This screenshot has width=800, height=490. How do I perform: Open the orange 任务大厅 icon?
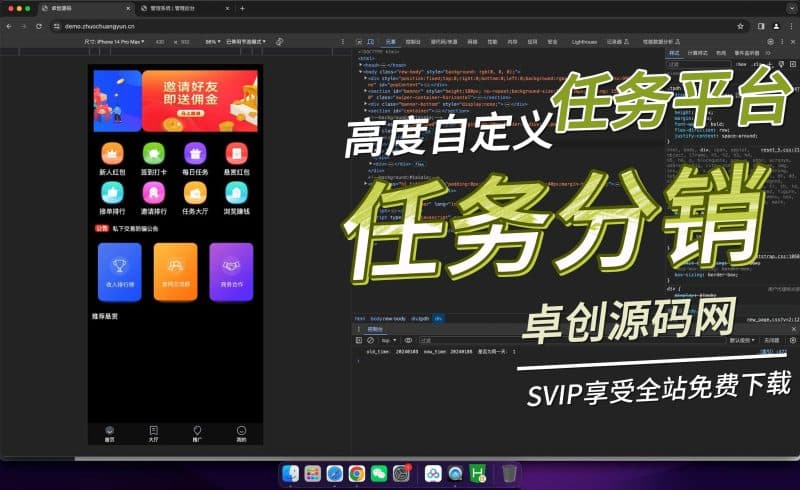195,193
